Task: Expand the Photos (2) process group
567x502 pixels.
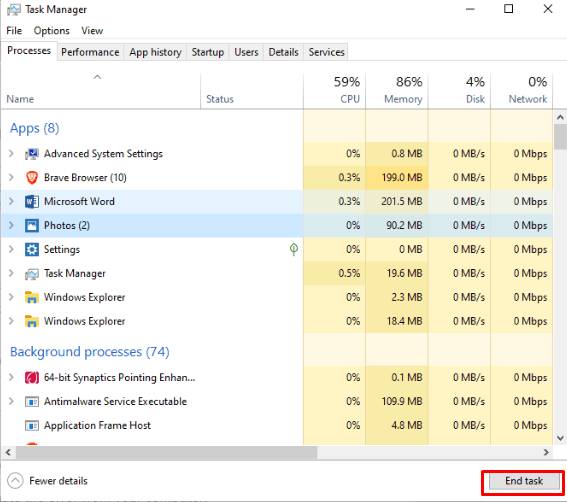Action: pos(11,225)
